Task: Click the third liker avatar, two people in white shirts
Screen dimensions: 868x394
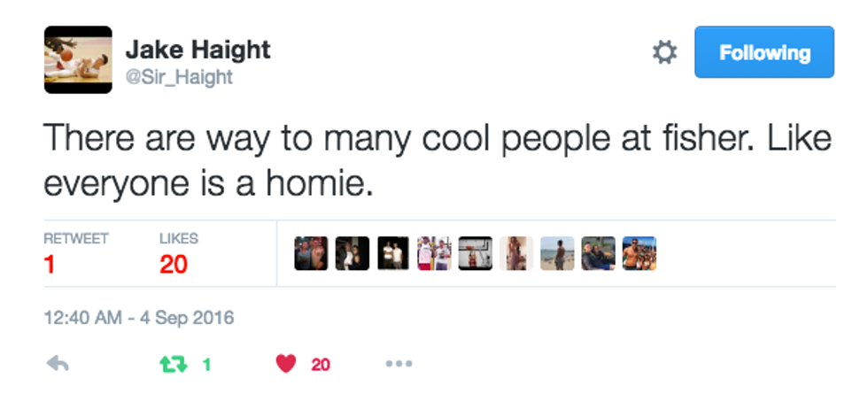Action: click(393, 253)
